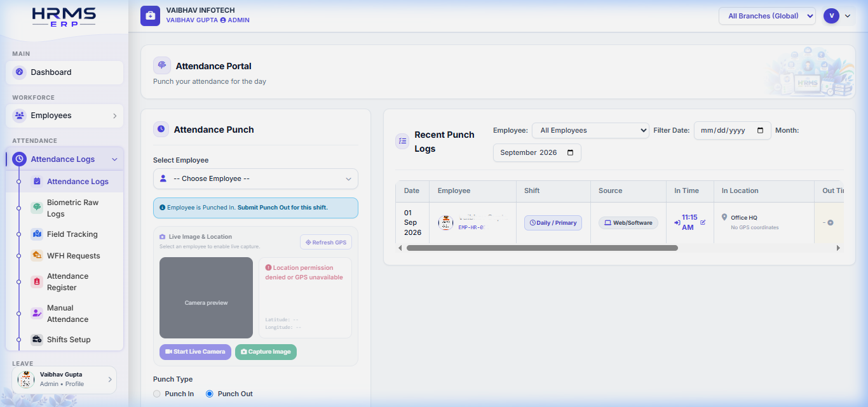Click the Attendance Logs clock icon in sidebar

pos(19,159)
